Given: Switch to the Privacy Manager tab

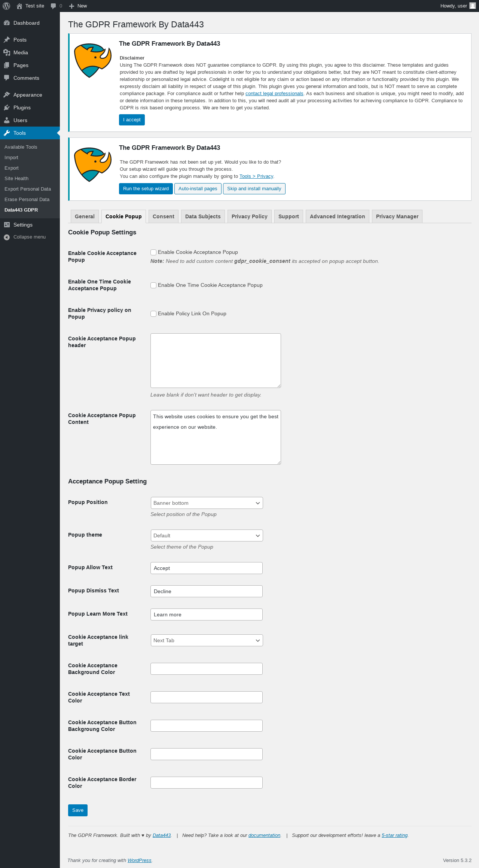Looking at the screenshot, I should tap(397, 216).
